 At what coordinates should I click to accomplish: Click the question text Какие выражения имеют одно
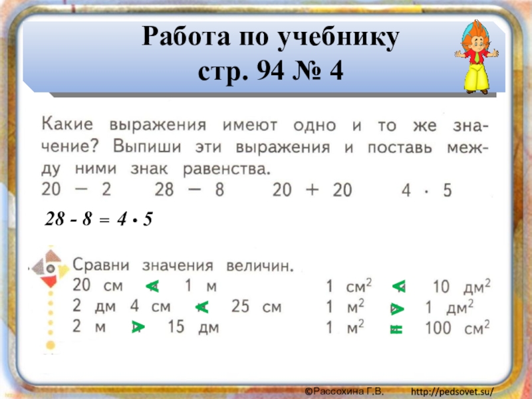tap(189, 126)
